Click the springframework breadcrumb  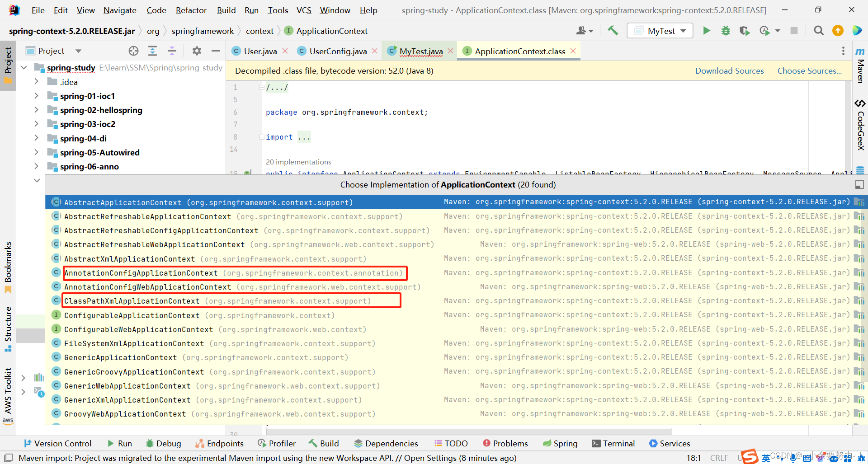pos(203,31)
